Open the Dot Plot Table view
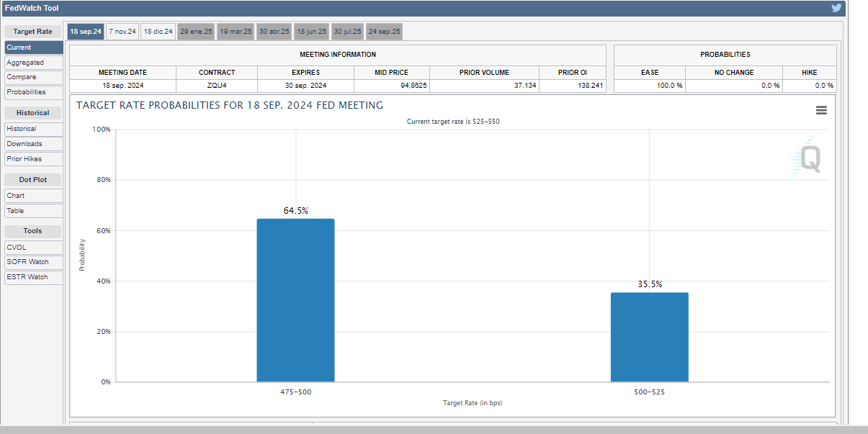The width and height of the screenshot is (868, 434). tap(34, 211)
